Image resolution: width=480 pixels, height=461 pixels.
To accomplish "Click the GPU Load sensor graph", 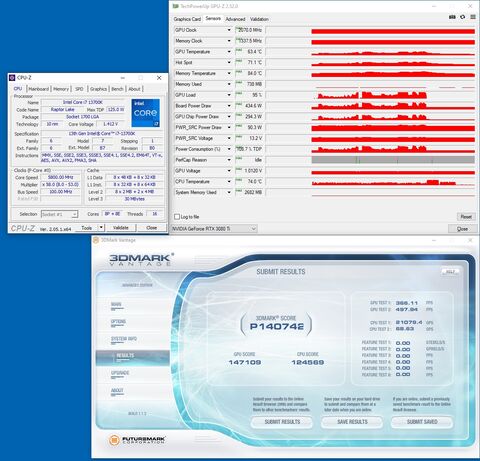I will point(370,95).
